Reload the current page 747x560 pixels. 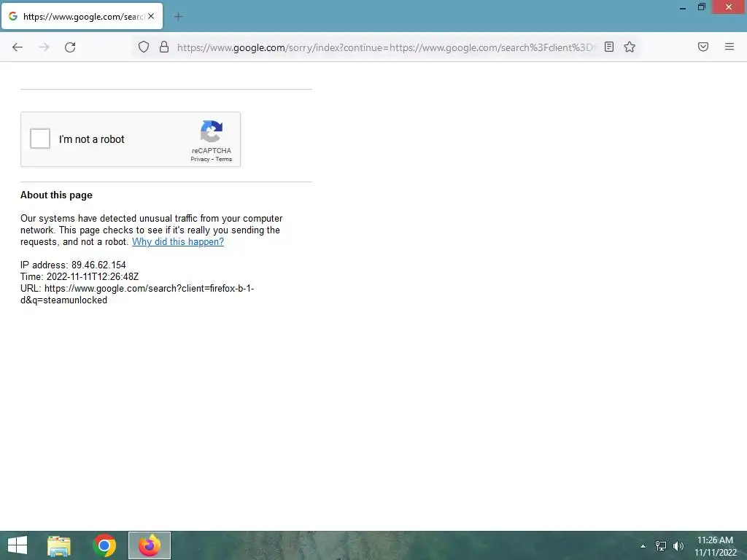point(70,47)
